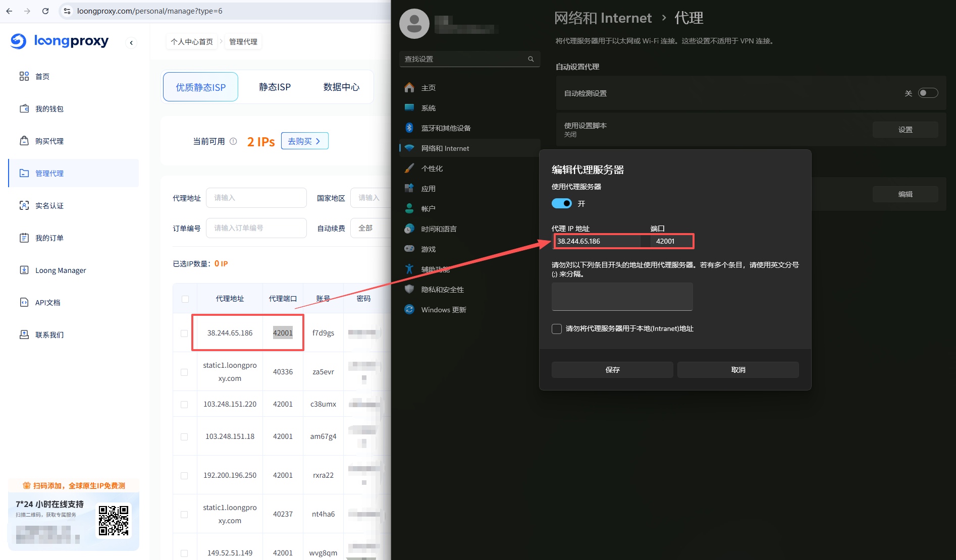Click the Windows Update icon
Screen dimensions: 956x560
pos(409,309)
